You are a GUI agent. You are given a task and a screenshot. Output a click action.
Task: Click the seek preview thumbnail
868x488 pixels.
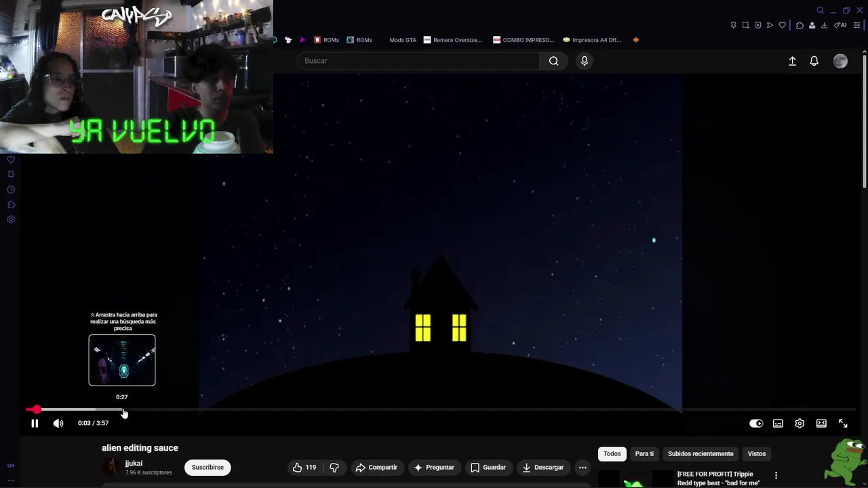point(122,360)
